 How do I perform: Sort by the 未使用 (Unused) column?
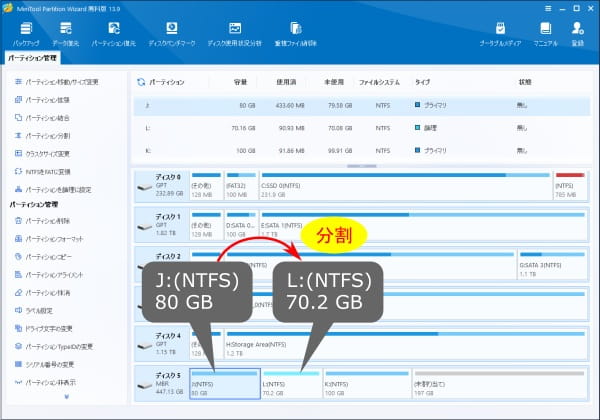(334, 82)
